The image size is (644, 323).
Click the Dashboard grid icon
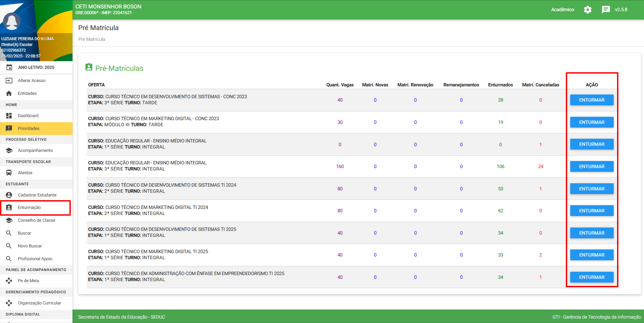(9, 116)
